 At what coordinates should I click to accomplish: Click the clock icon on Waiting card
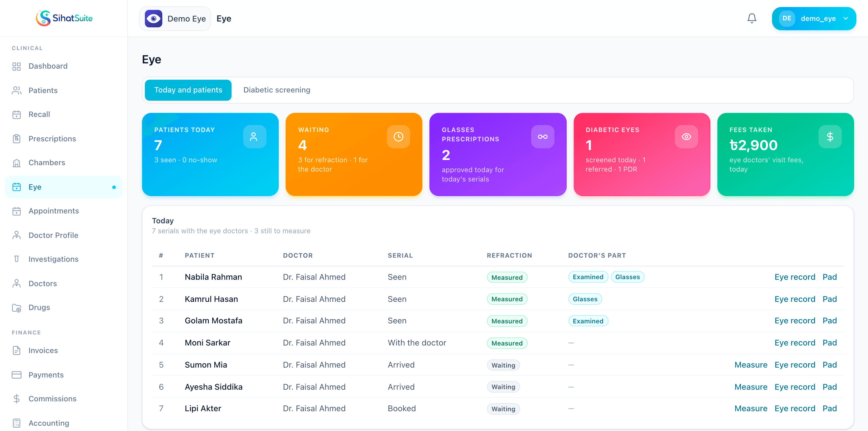[398, 136]
